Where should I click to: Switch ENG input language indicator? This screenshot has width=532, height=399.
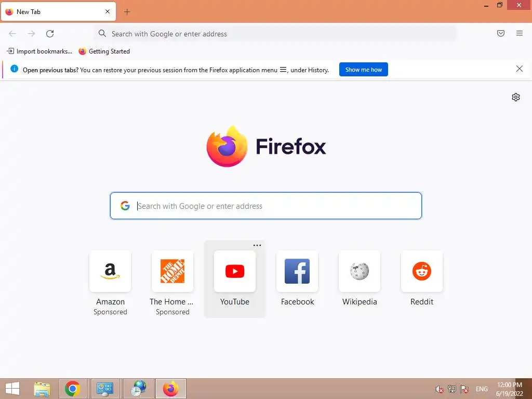482,389
